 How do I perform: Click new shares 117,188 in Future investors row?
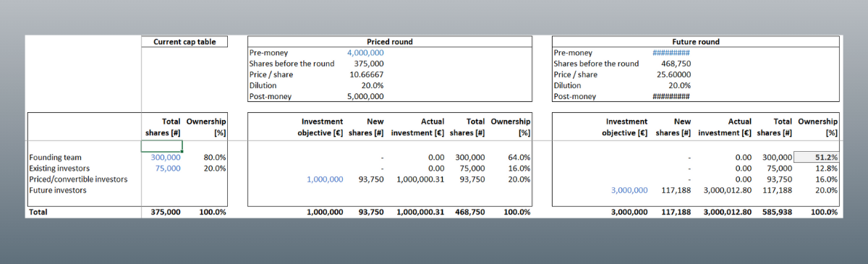click(676, 190)
